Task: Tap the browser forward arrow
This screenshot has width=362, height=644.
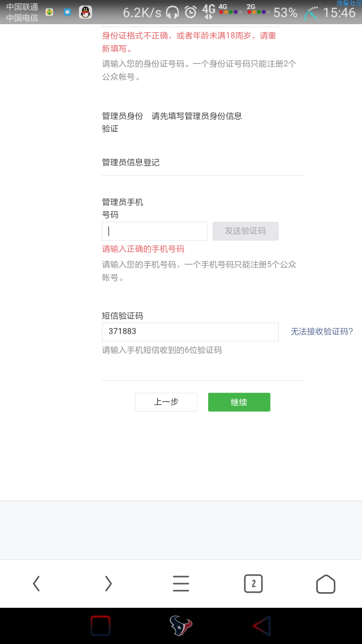Action: [x=108, y=584]
